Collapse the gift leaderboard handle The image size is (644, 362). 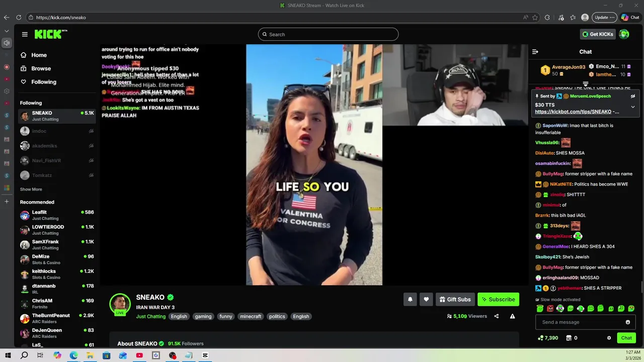click(x=586, y=84)
